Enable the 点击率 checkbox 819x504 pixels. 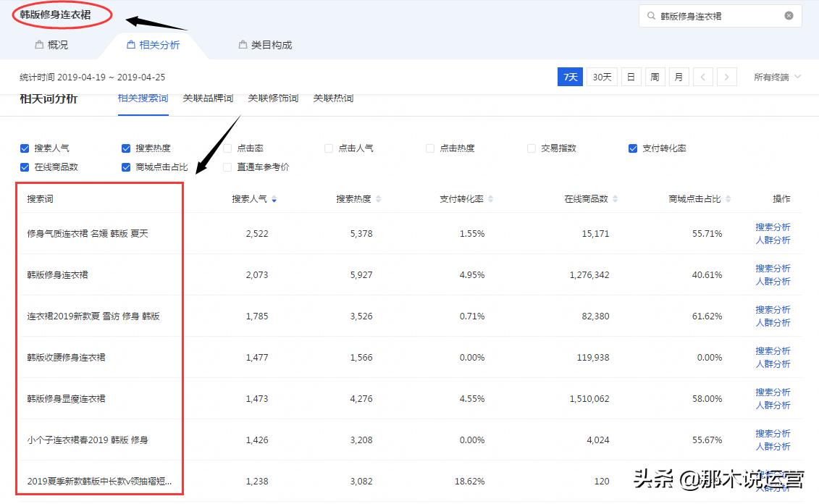[227, 148]
